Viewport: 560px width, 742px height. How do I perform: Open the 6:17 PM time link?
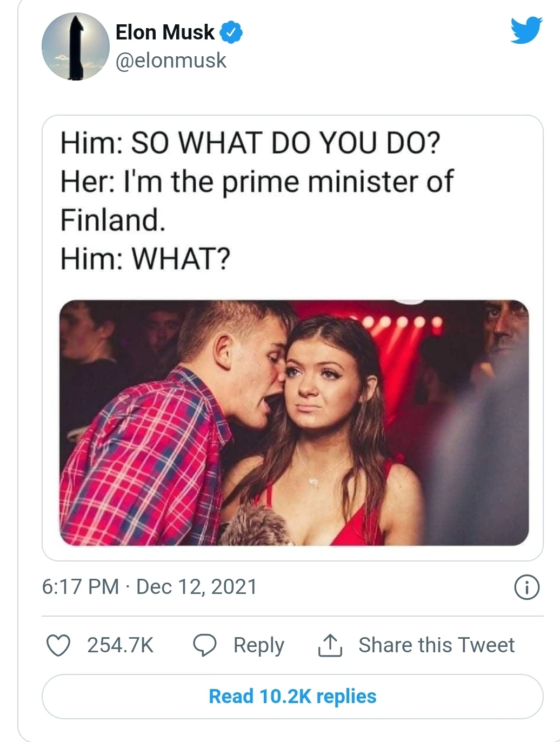[80, 587]
